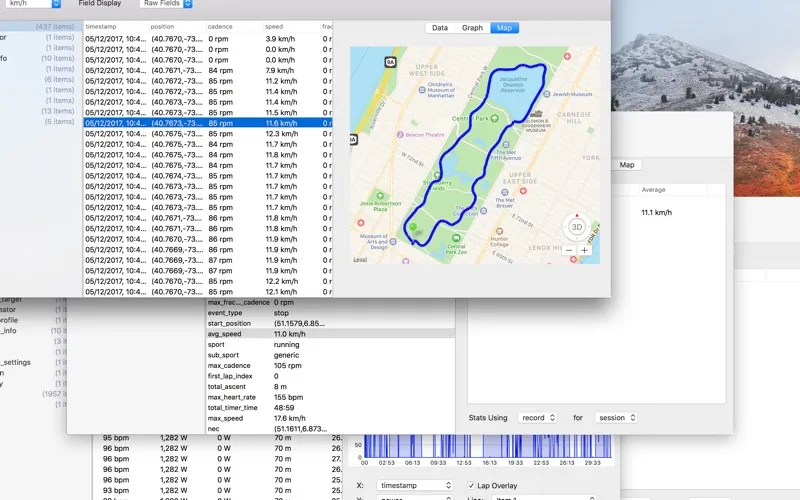Click the hospital marker northeast of the reservoir
800x500 pixels.
[x=567, y=56]
